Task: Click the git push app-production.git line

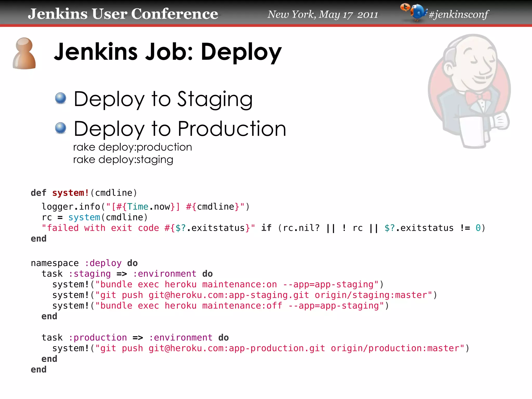Action: point(261,348)
